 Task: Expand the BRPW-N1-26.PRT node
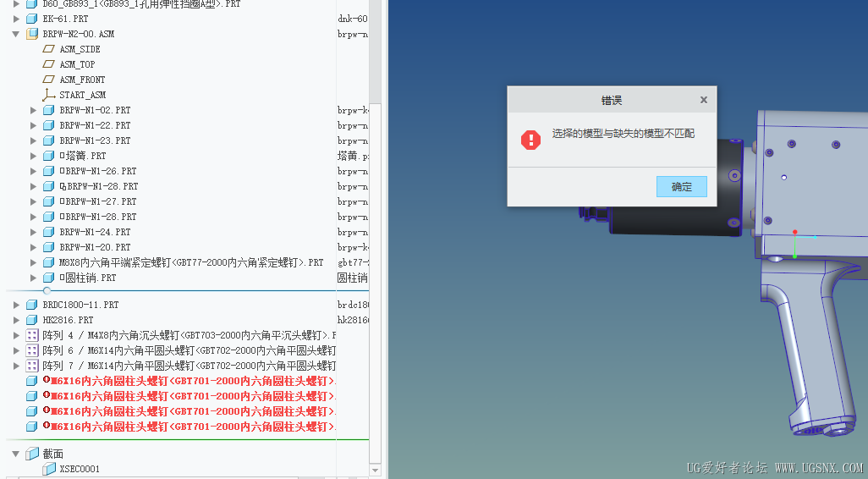(33, 171)
